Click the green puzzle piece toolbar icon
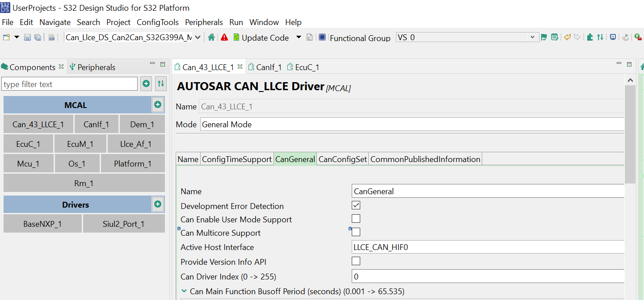 click(x=589, y=37)
